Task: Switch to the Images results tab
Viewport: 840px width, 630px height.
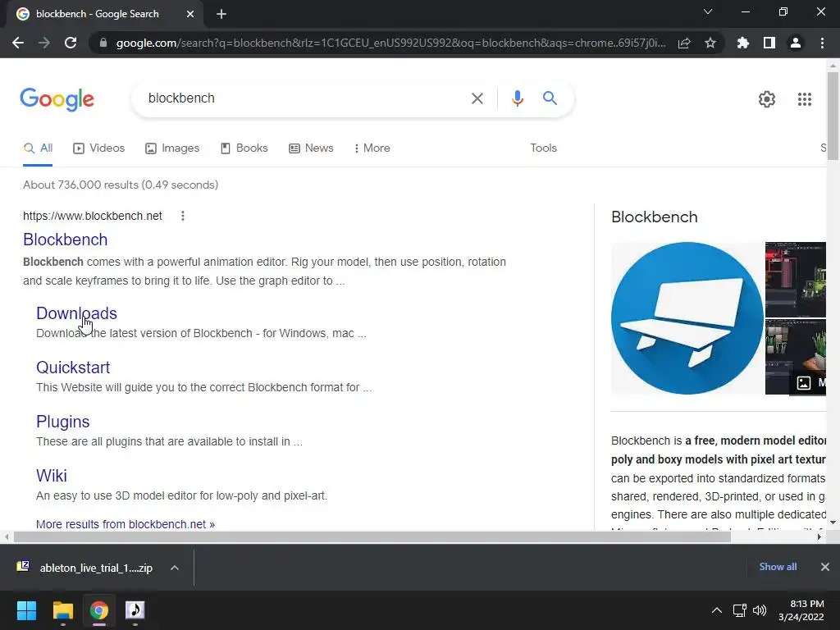Action: (172, 148)
